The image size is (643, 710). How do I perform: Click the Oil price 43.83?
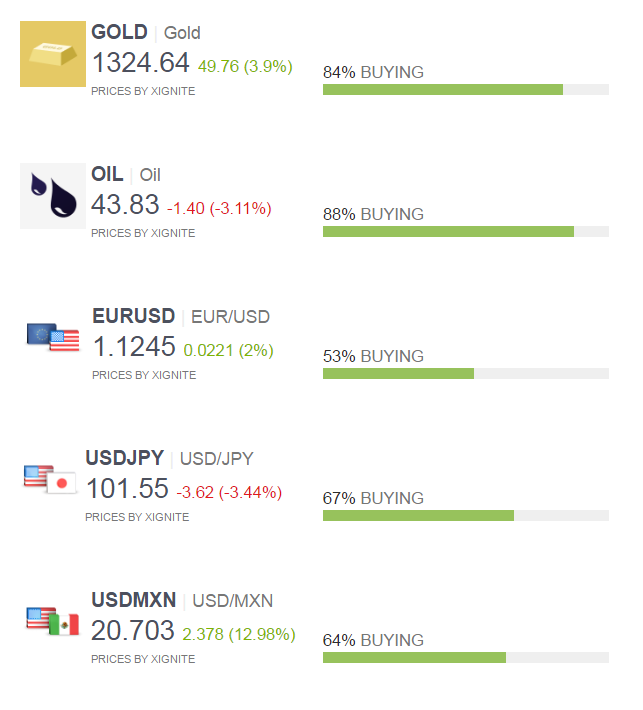(125, 204)
